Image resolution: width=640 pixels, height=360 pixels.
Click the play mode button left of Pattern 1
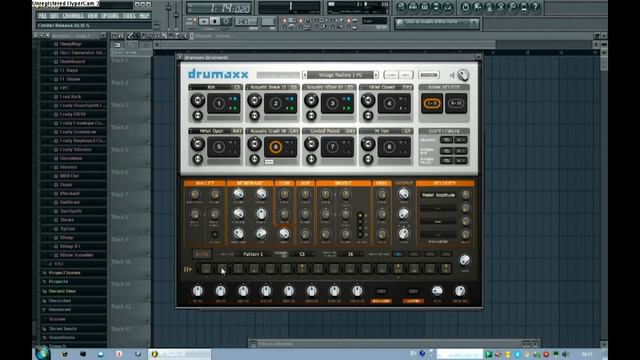pyautogui.click(x=202, y=254)
